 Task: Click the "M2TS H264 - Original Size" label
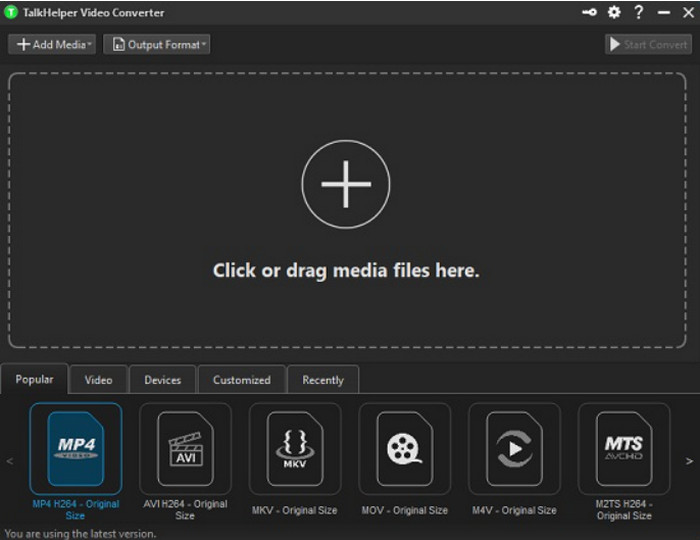[x=624, y=510]
